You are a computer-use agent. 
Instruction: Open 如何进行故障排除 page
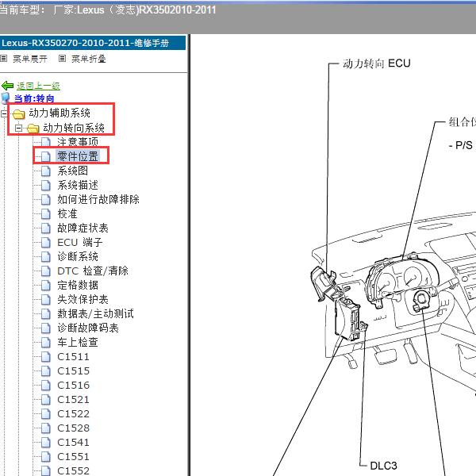pyautogui.click(x=98, y=199)
